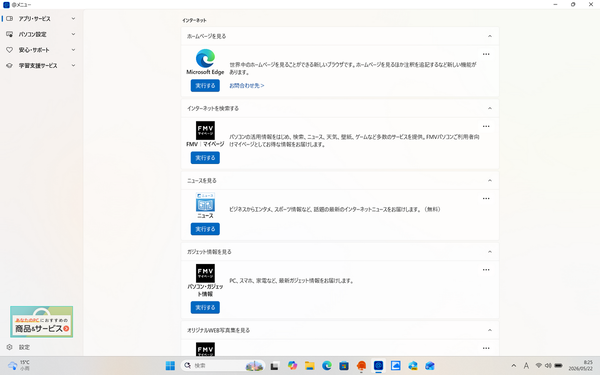Open Microsoft Edge from the taskbar
The width and height of the screenshot is (600, 375).
(x=327, y=365)
